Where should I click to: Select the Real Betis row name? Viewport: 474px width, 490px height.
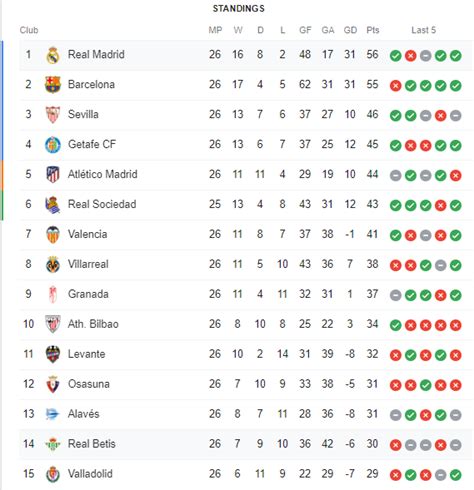click(x=92, y=444)
